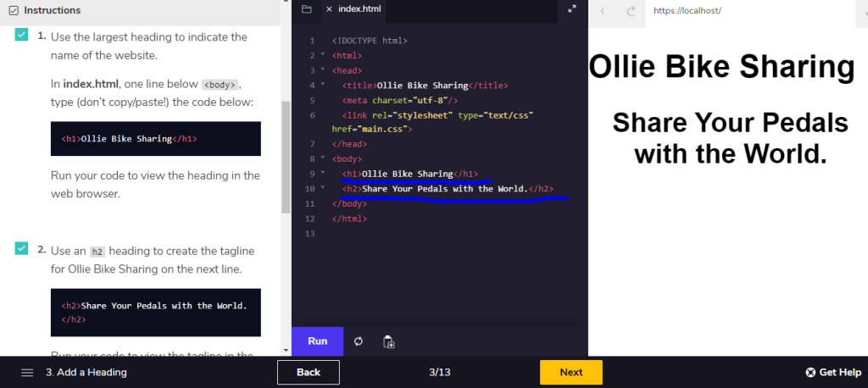Refresh the localhost browser preview
Viewport: 868px width, 388px height.
tap(631, 11)
